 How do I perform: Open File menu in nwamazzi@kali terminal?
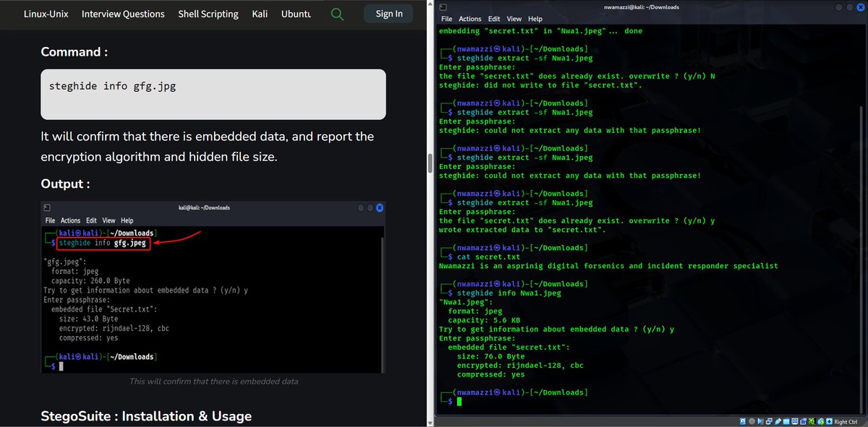tap(446, 19)
